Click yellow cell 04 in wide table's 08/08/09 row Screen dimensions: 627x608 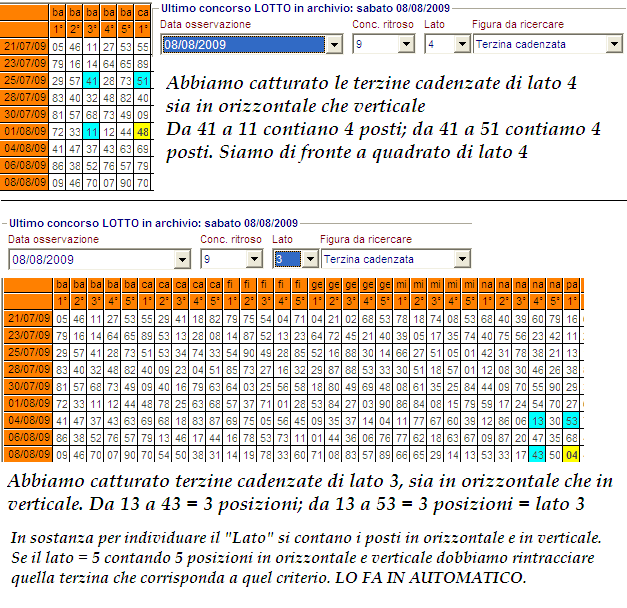(x=571, y=455)
